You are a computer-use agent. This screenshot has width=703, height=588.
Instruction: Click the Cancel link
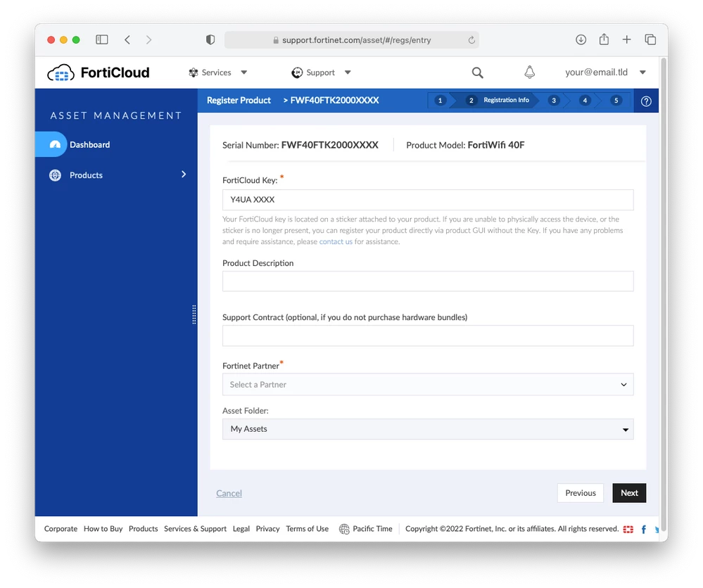pyautogui.click(x=229, y=494)
